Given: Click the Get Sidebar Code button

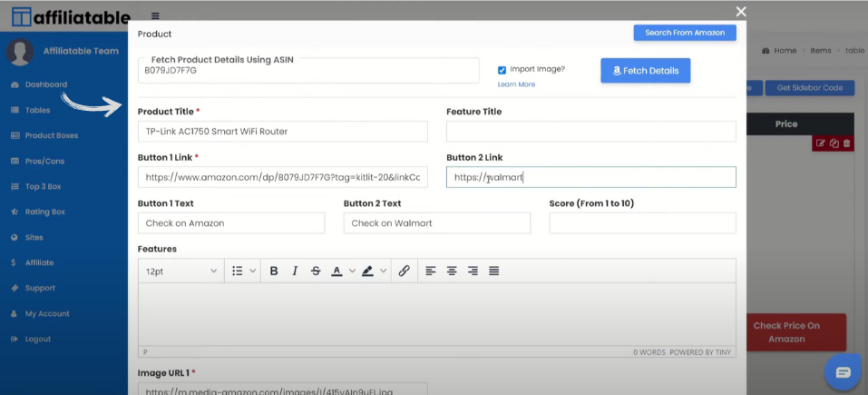Looking at the screenshot, I should [x=810, y=87].
